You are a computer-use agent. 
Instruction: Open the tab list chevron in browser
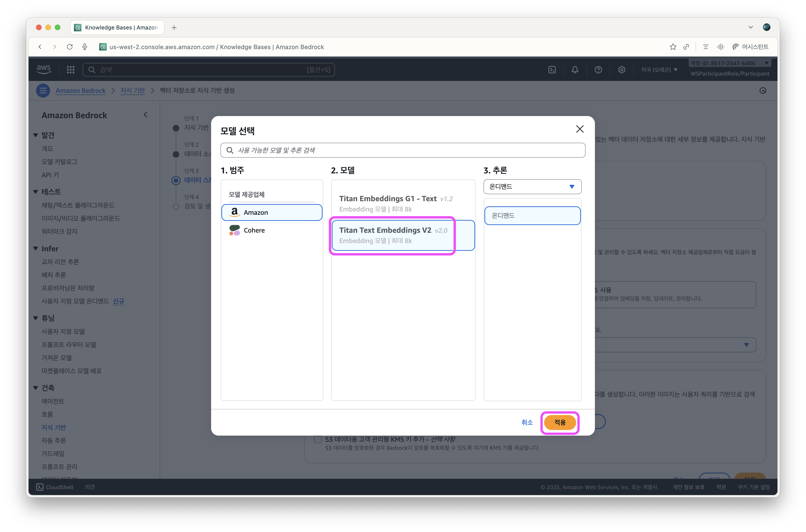751,27
